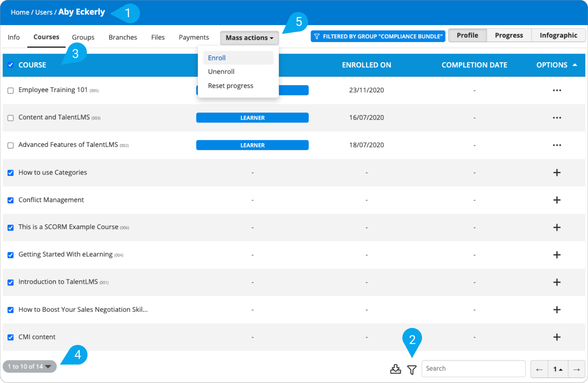Click plus icon for CMI content row
The width and height of the screenshot is (588, 383).
click(x=557, y=337)
